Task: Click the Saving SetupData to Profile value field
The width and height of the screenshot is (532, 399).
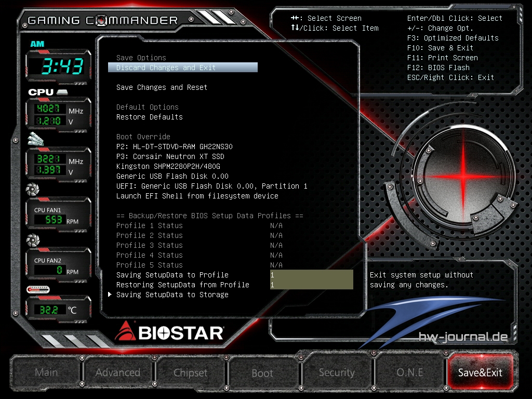Action: pyautogui.click(x=312, y=275)
